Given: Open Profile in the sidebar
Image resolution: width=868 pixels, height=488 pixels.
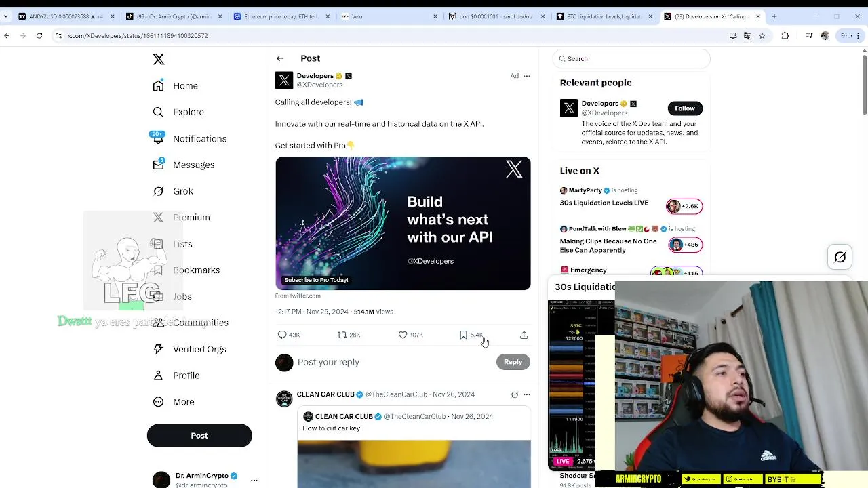Looking at the screenshot, I should [176, 375].
